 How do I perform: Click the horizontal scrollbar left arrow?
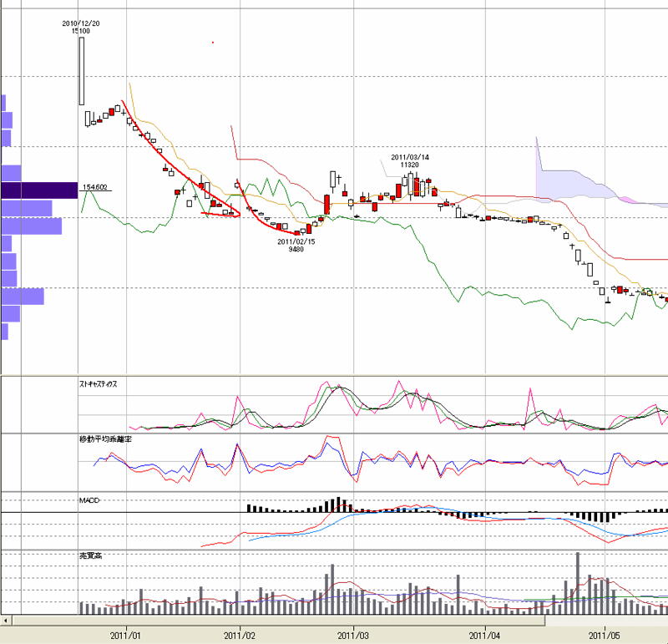6,620
